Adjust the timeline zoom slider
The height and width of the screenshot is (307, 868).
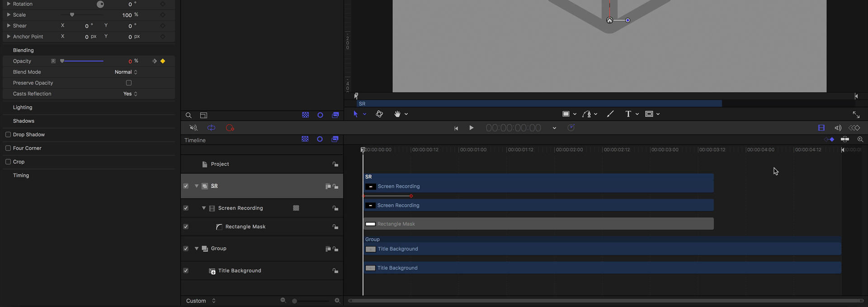(311, 301)
